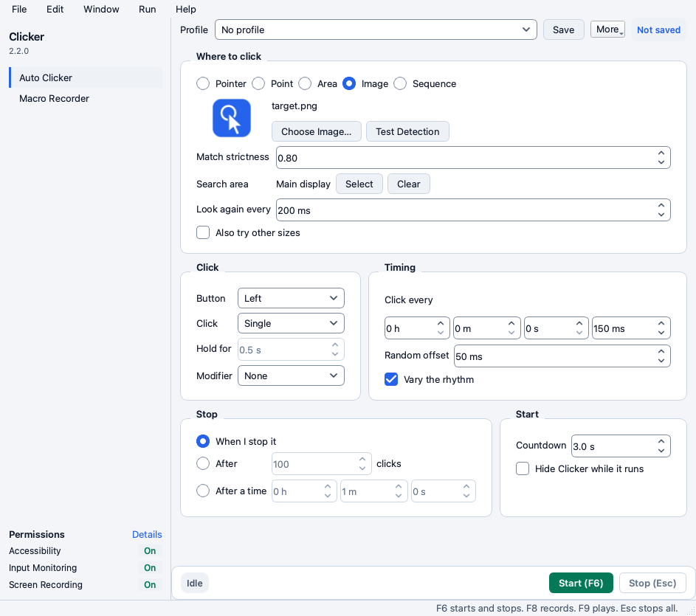Viewport: 696px width, 616px height.
Task: Select Auto Clicker in sidebar
Action: coord(86,77)
